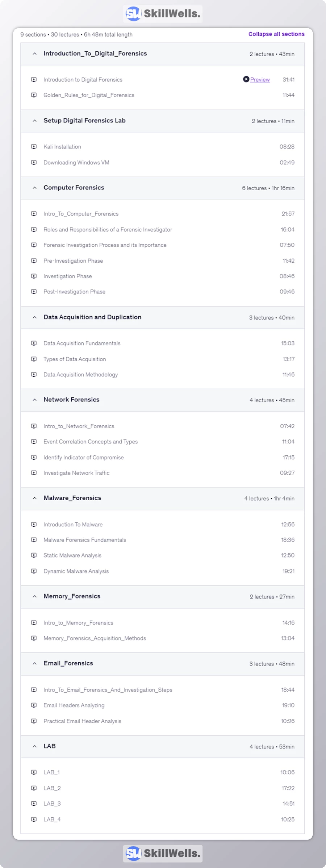326x868 pixels.
Task: Collapse the Computer Forensics section chevron
Action: (x=35, y=188)
